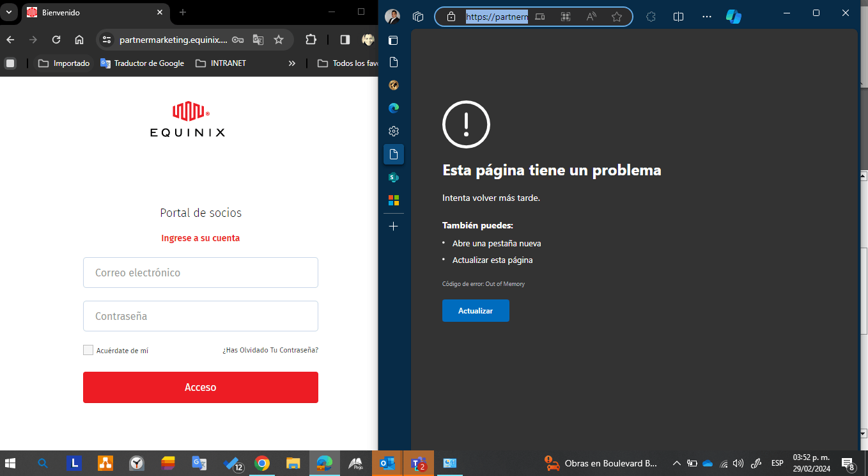This screenshot has width=868, height=476.
Task: Open the Chrome home page icon
Action: point(79,40)
